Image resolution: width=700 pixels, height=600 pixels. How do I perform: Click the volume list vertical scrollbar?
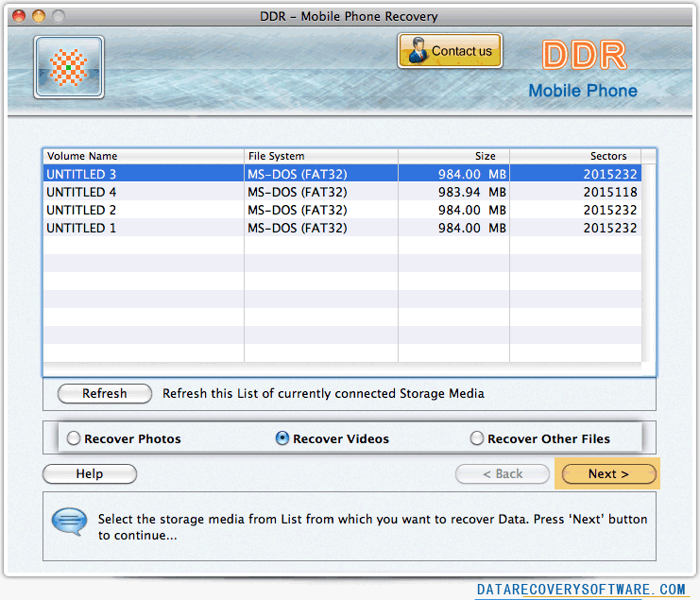(648, 265)
